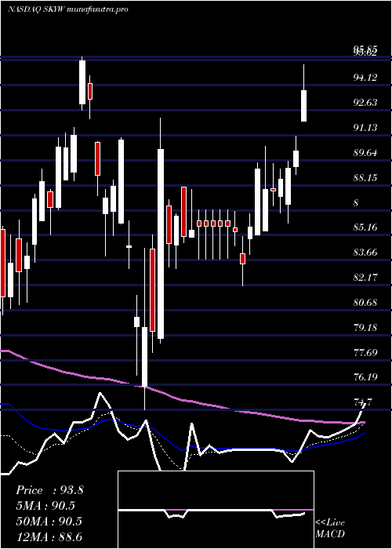Click the 82.17 price axis label
The height and width of the screenshot is (549, 392).
pos(365,278)
